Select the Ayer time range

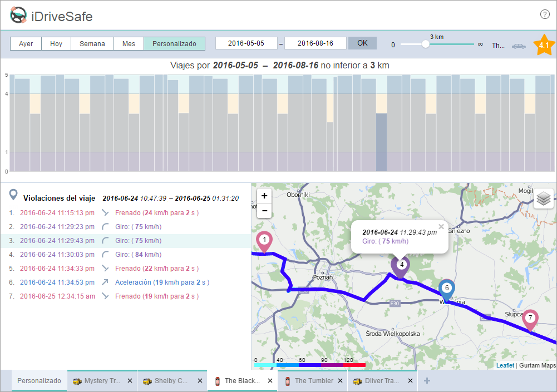click(26, 43)
